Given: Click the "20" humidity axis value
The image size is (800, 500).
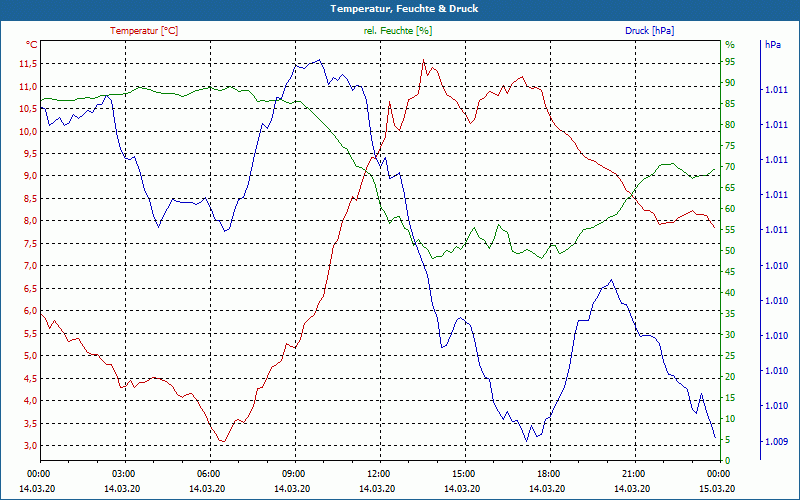Looking at the screenshot, I should [730, 377].
